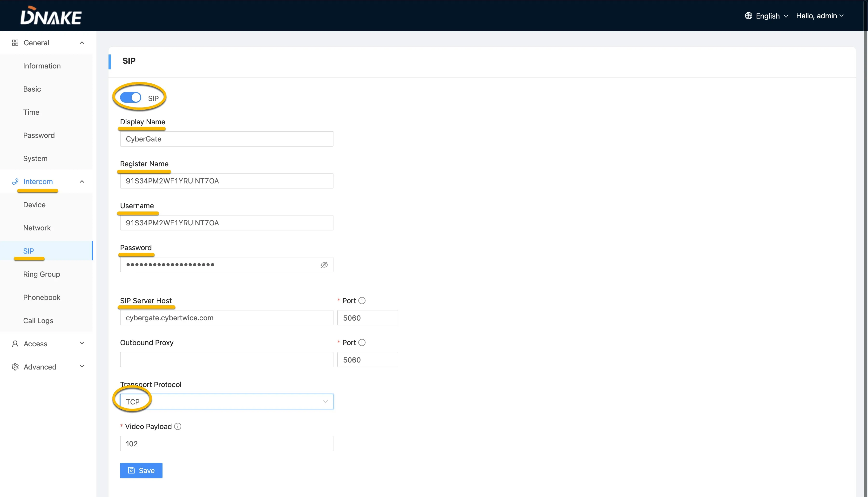Image resolution: width=868 pixels, height=497 pixels.
Task: Open the Transport Protocol TCP dropdown
Action: (x=226, y=402)
